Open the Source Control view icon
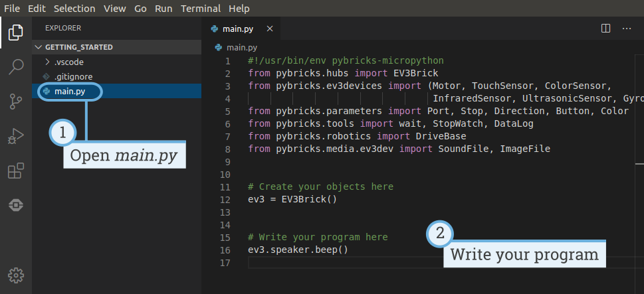Viewport: 644px width, 294px height. 16,102
